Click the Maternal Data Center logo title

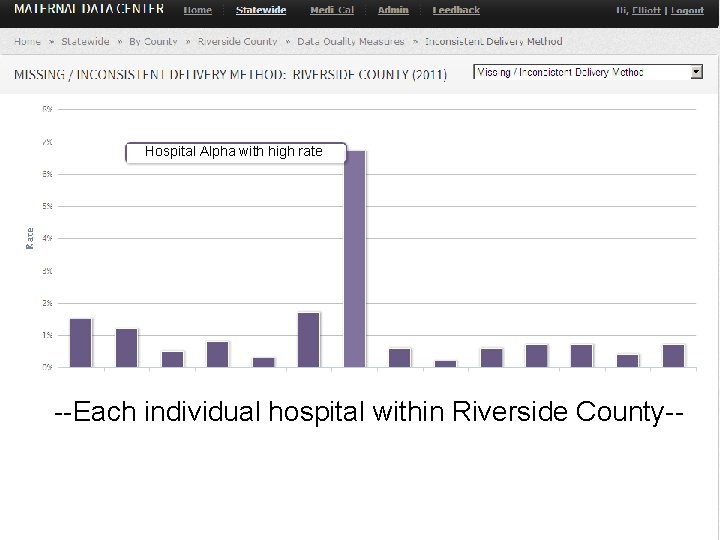coord(89,9)
